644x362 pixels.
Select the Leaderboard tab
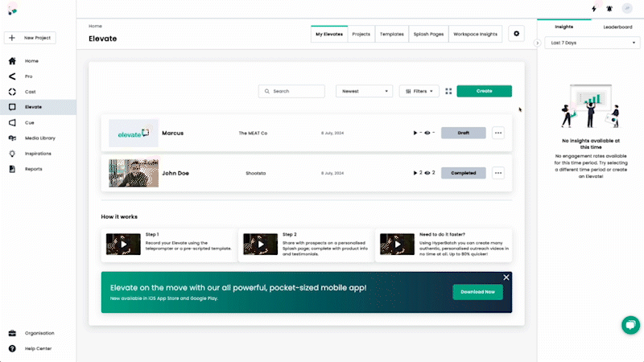point(617,27)
